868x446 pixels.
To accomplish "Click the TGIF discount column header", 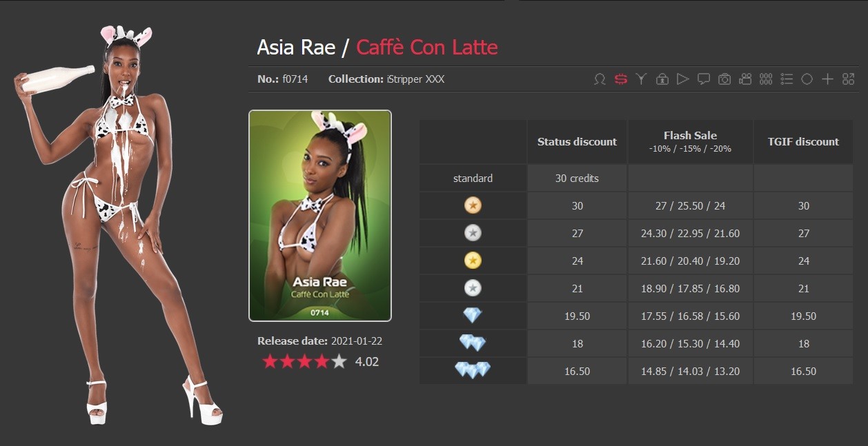I will tap(803, 142).
